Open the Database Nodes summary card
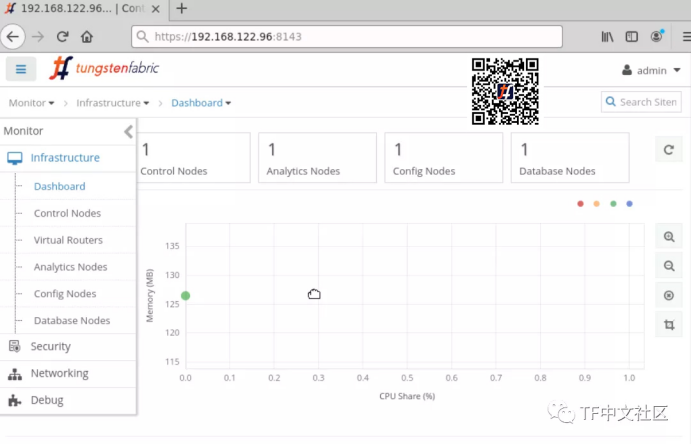The height and width of the screenshot is (444, 692). [x=570, y=158]
